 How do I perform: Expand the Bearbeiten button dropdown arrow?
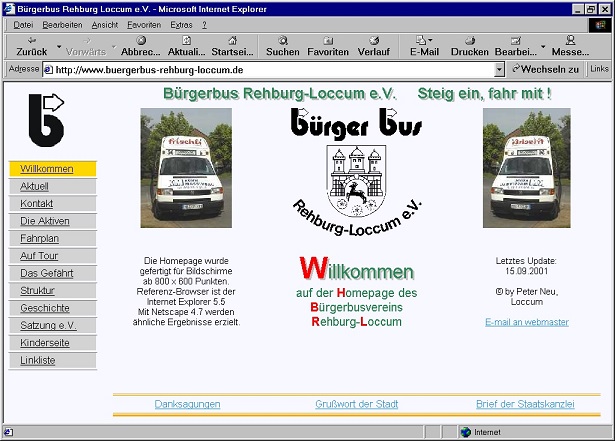point(543,47)
